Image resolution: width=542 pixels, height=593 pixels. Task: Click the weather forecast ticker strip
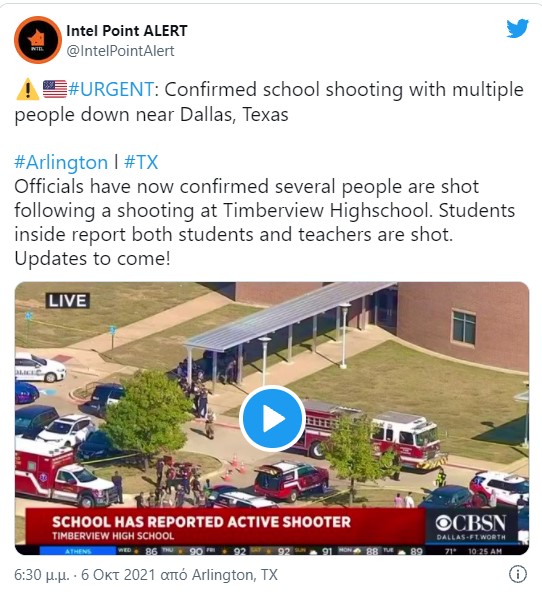[x=272, y=550]
